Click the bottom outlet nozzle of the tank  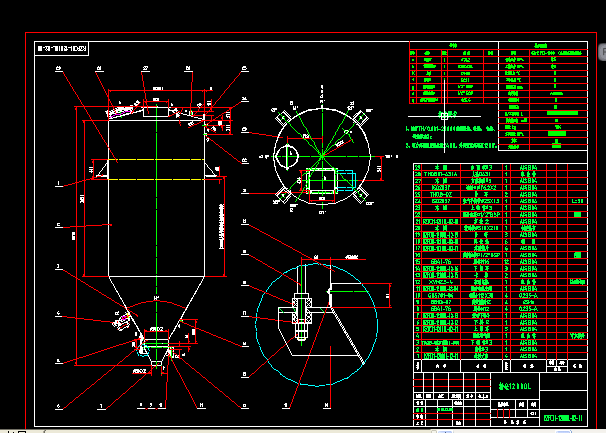158,345
